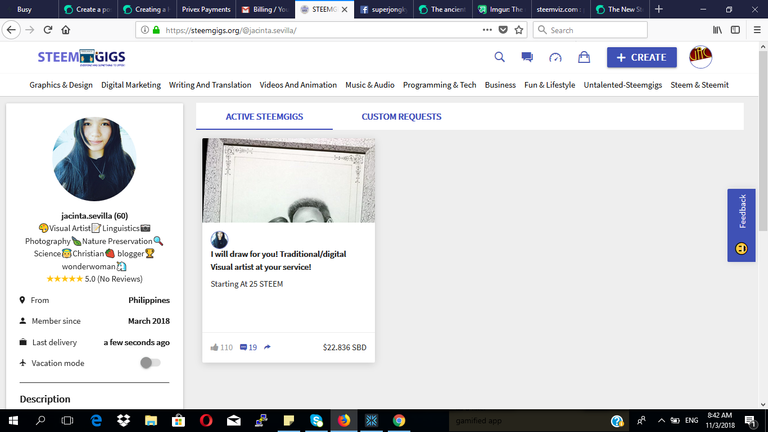Open the chat messages icon
This screenshot has height=432, width=768.
(x=527, y=57)
